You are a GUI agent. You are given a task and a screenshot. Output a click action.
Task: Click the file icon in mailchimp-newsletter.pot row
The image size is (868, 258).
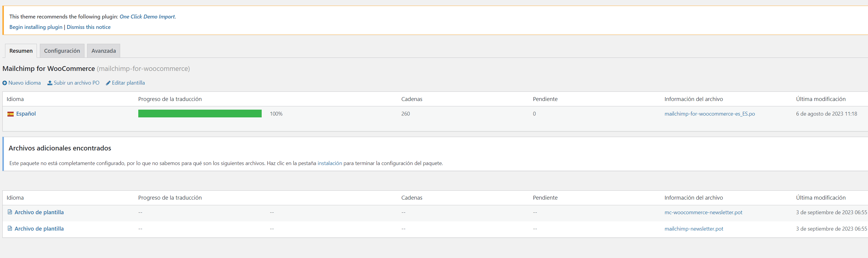[x=10, y=228]
